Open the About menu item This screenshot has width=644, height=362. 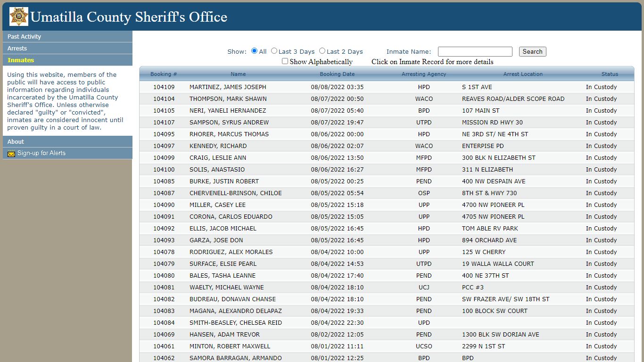(67, 141)
